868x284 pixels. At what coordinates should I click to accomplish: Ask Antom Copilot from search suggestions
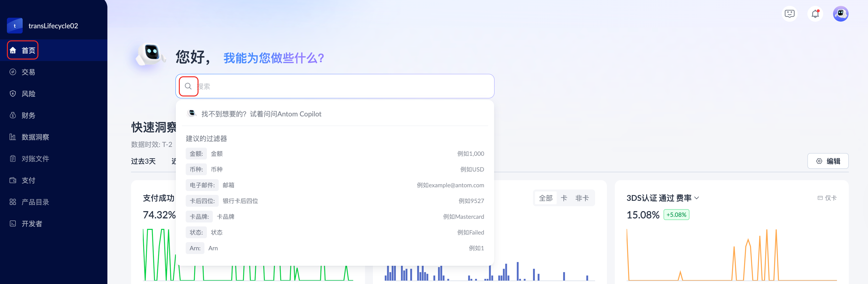point(261,114)
